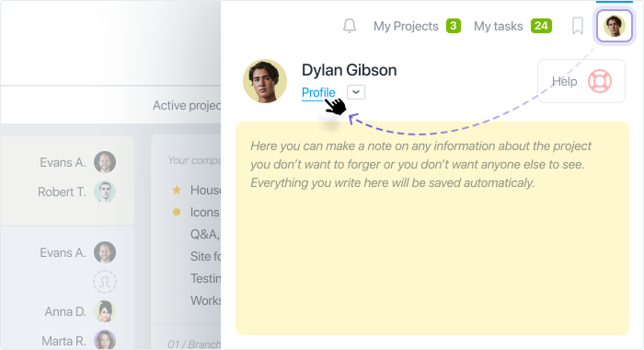Click the green 24 tasks badge
This screenshot has height=350, width=644.
[x=541, y=26]
